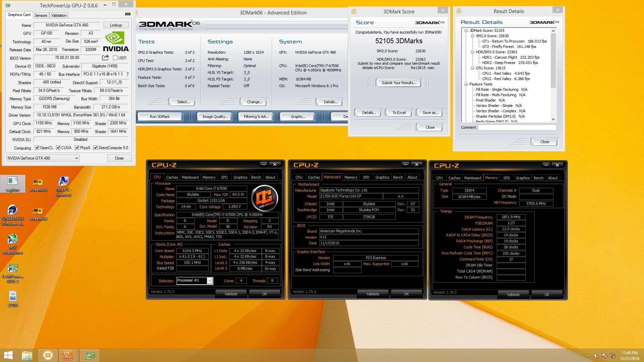The height and width of the screenshot is (362, 644).
Task: Open the CINEBENCH Windows desktop icon
Action: click(x=13, y=215)
